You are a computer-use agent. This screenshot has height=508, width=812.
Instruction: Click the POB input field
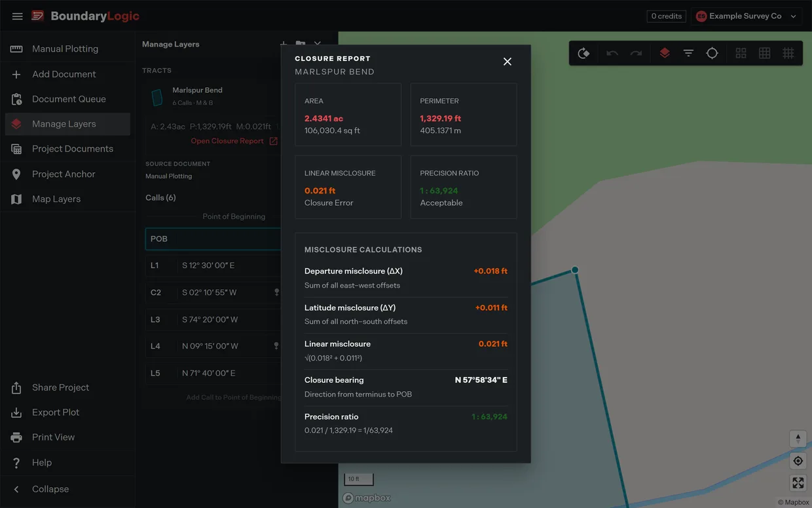(213, 239)
